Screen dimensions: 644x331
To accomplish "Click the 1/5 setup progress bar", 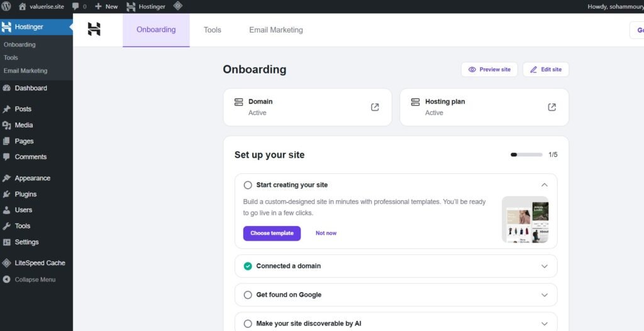I will [526, 155].
